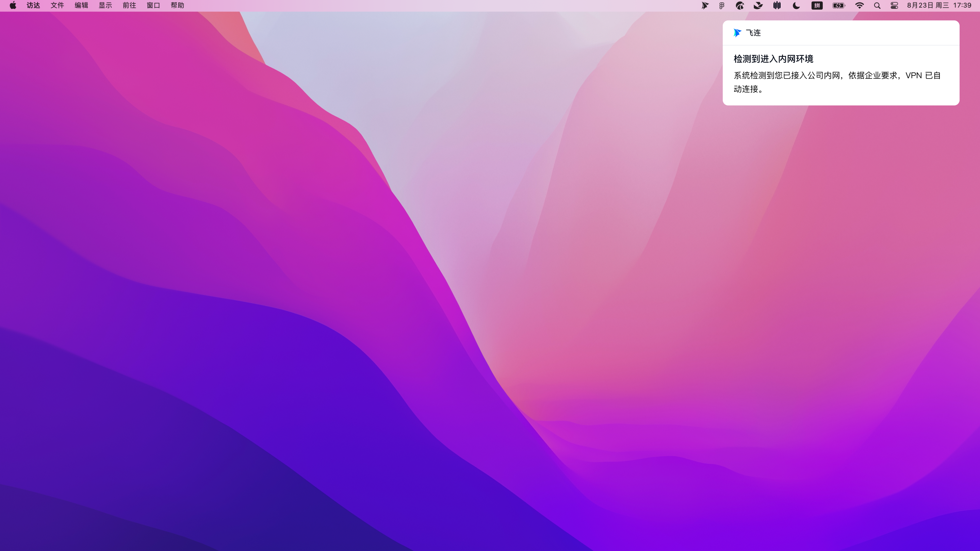Viewport: 980px width, 551px height.
Task: Open the Figma menu bar icon
Action: coord(722,5)
